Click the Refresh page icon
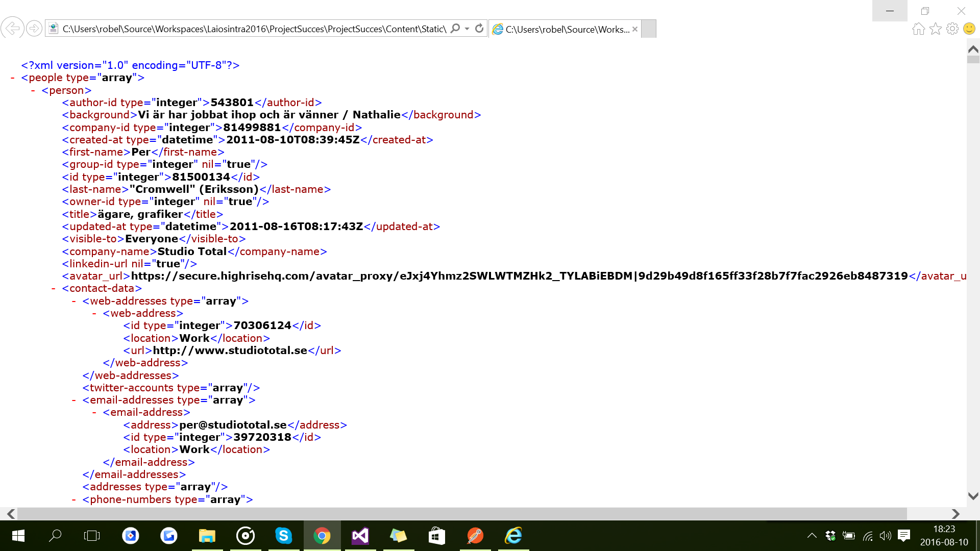The image size is (980, 551). [x=479, y=29]
